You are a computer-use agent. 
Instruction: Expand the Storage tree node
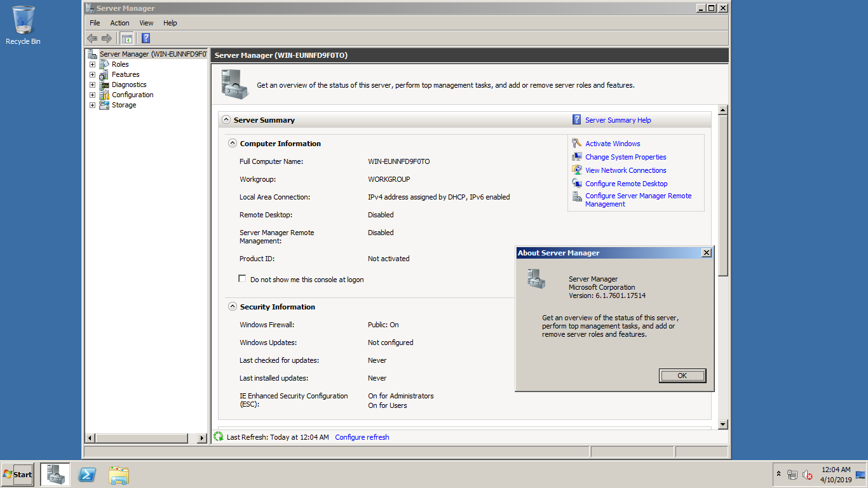click(x=92, y=105)
